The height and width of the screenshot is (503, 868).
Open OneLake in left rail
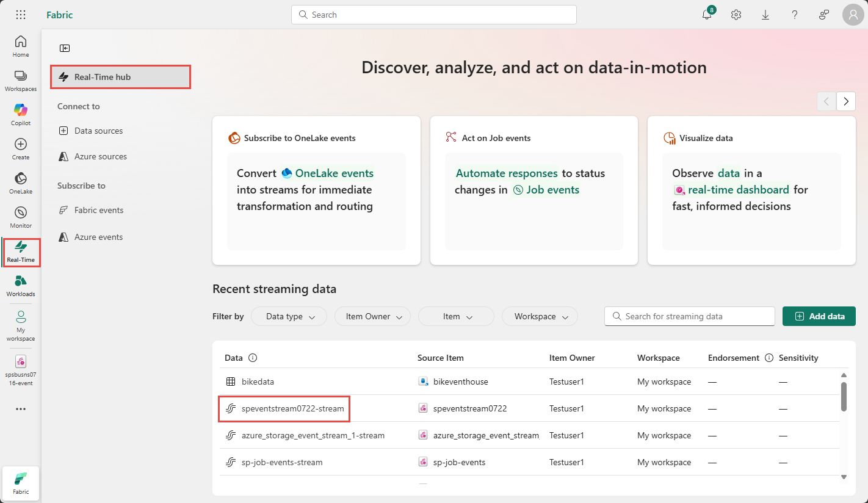[x=21, y=183]
